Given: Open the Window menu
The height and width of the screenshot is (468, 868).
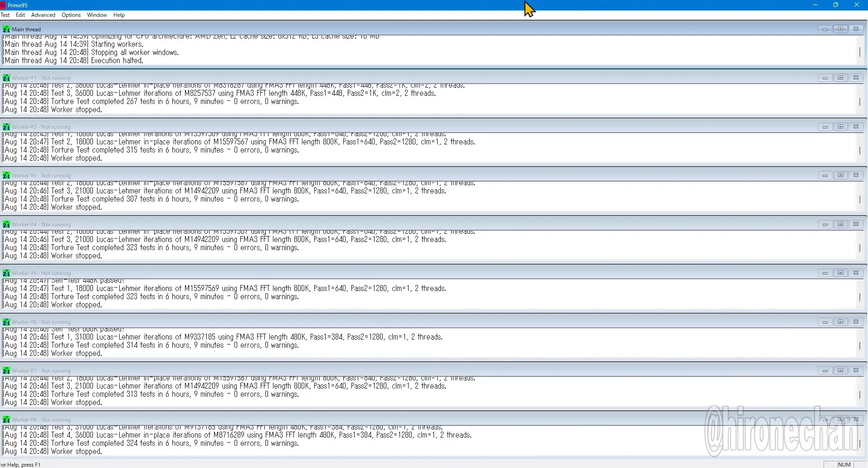Looking at the screenshot, I should [97, 15].
